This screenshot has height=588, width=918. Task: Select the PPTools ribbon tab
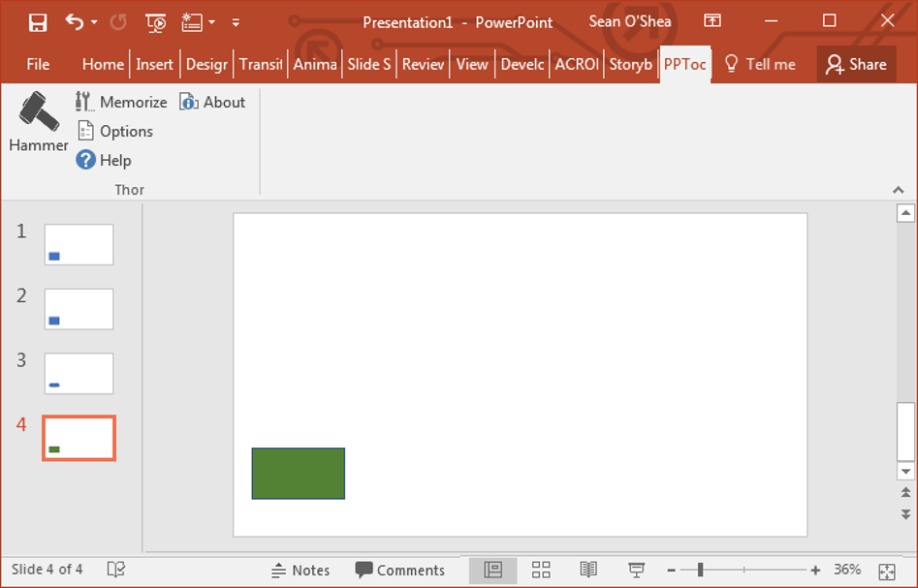point(685,64)
